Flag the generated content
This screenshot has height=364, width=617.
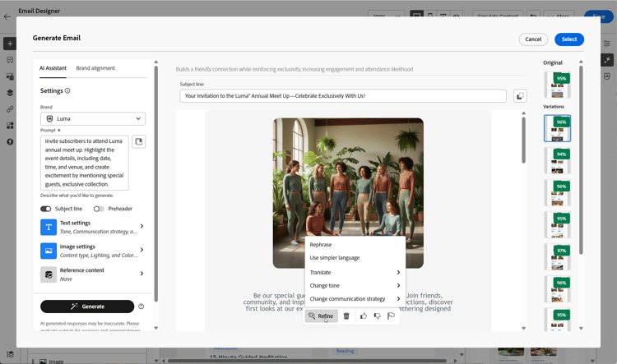[x=391, y=316]
